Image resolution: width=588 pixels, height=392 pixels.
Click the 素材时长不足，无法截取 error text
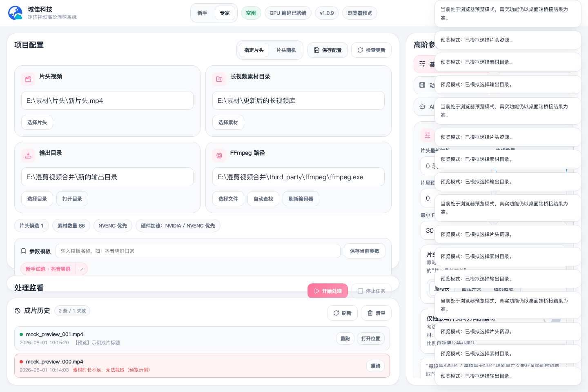(x=111, y=370)
